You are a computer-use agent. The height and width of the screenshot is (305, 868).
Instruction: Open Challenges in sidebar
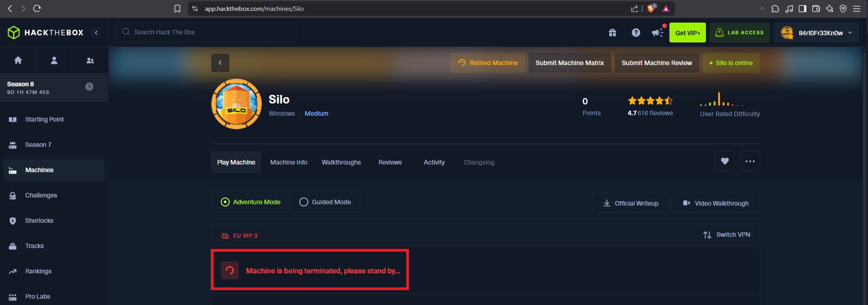[x=54, y=195]
